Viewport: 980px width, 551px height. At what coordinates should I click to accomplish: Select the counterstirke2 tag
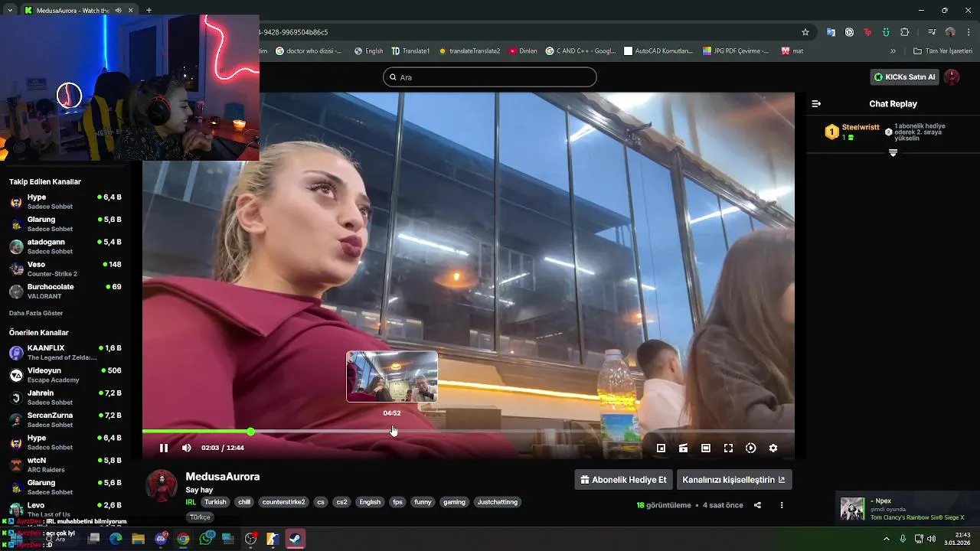pyautogui.click(x=283, y=502)
